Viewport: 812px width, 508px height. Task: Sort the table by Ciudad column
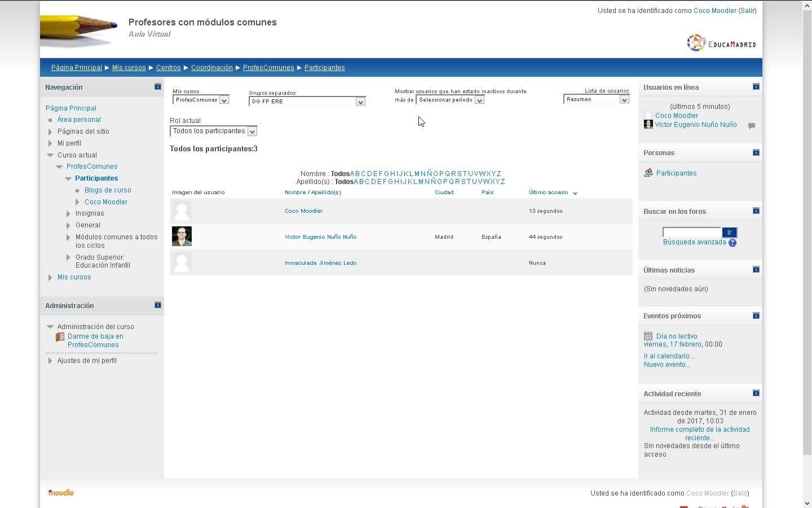pyautogui.click(x=444, y=192)
